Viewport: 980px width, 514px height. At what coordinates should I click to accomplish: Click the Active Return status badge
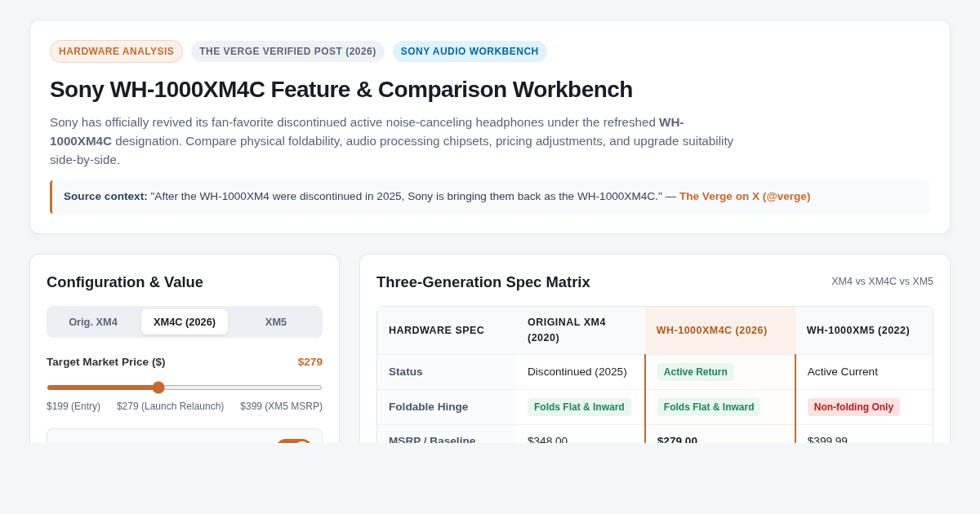tap(696, 372)
